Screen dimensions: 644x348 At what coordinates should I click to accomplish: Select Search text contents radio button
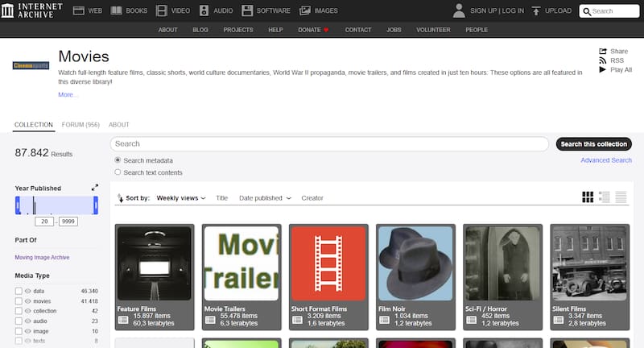tap(118, 172)
